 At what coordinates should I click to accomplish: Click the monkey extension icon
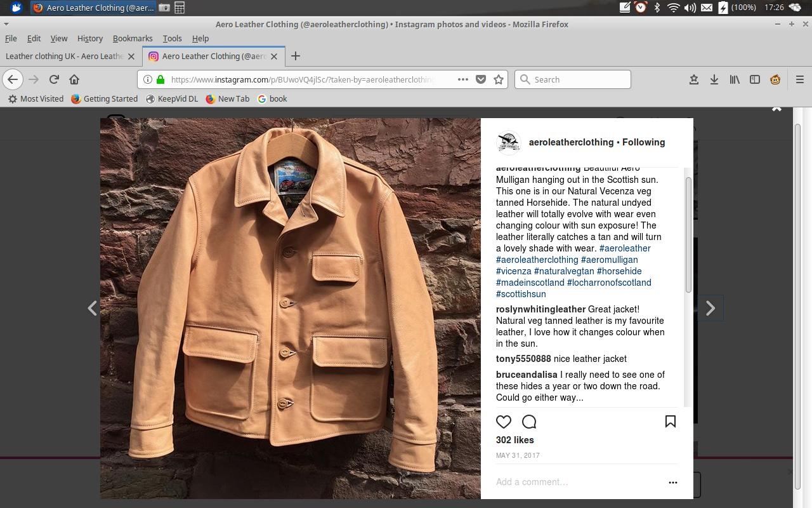[775, 79]
